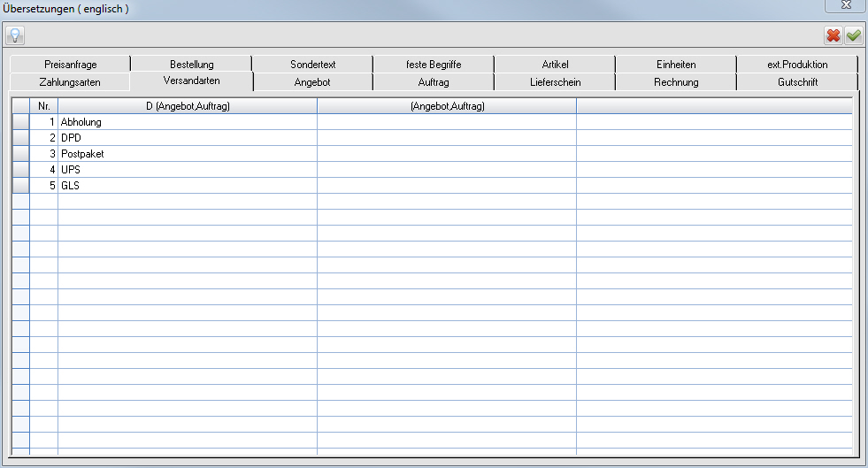Open the Artikel tab

click(x=556, y=65)
